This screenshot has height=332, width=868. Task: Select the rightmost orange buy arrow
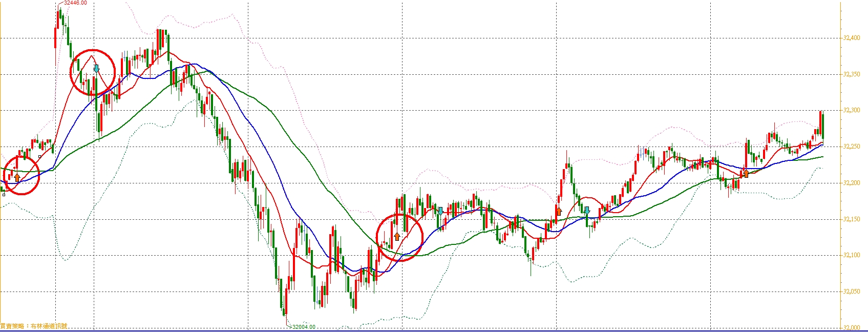746,173
